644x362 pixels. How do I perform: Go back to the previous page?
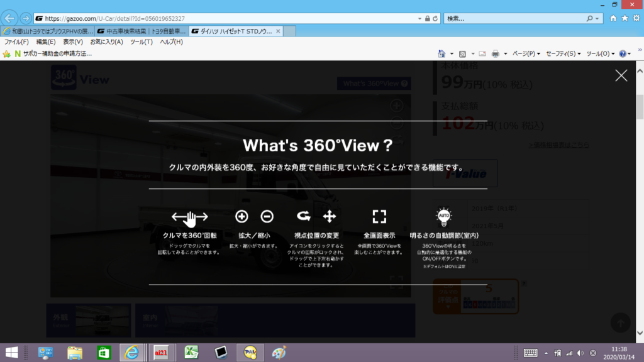(9, 18)
